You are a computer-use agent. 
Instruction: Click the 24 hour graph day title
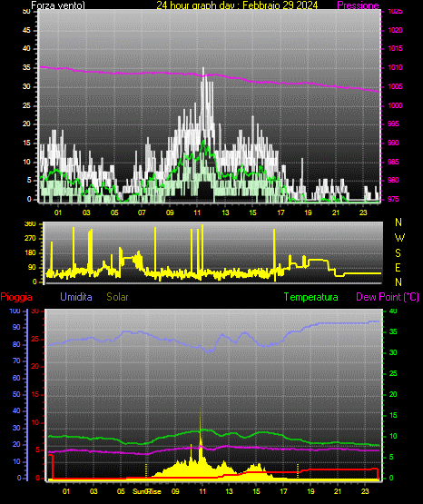click(237, 5)
